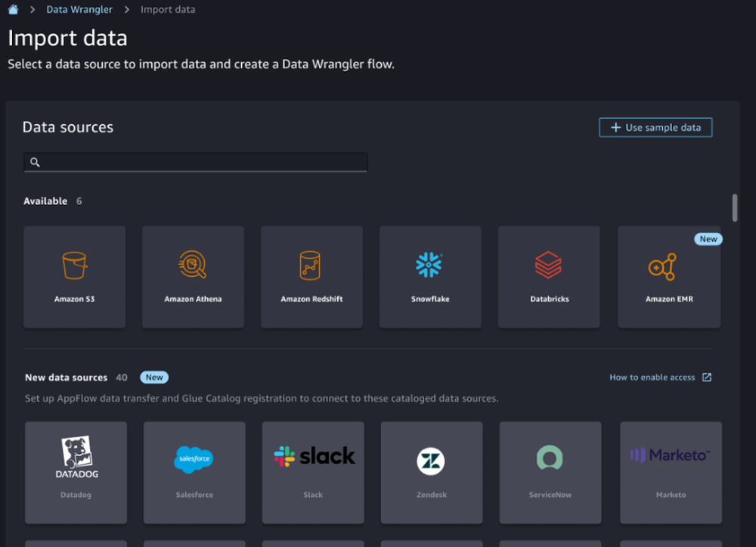Click the external link icon beside enable access
Viewport: 756px width, 547px height.
(x=706, y=378)
